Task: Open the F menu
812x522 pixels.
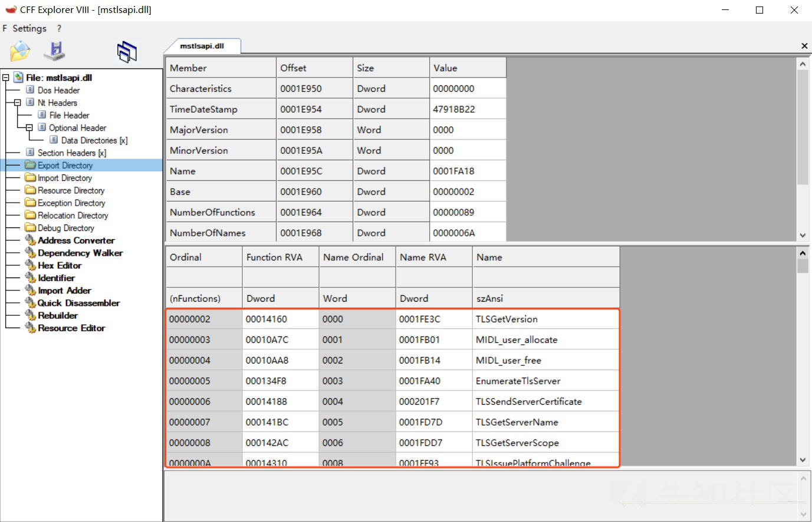Action: click(5, 28)
